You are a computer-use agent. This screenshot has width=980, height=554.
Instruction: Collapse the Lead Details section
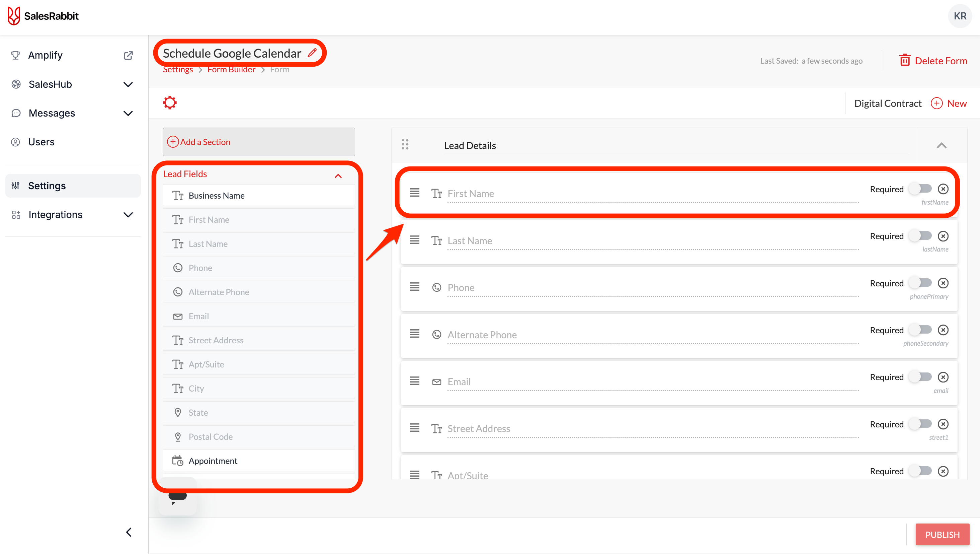click(941, 145)
